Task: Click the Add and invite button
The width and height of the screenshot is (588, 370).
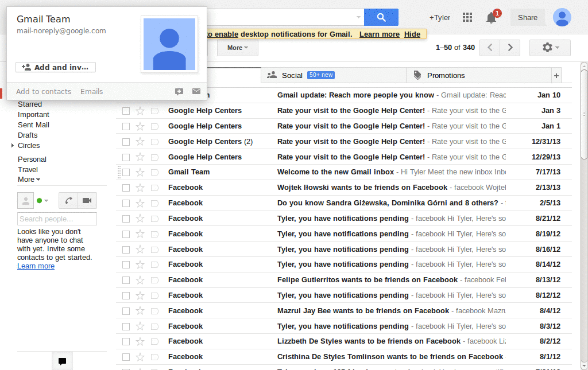Action: tap(55, 67)
